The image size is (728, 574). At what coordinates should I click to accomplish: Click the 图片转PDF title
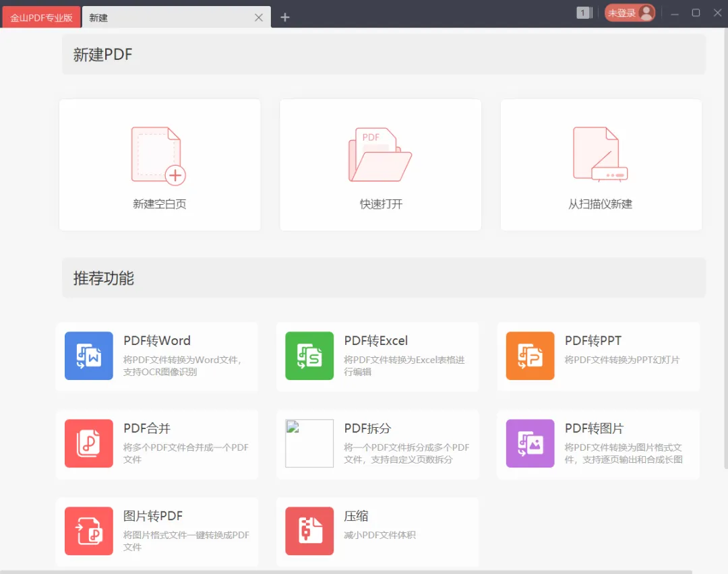(x=153, y=516)
